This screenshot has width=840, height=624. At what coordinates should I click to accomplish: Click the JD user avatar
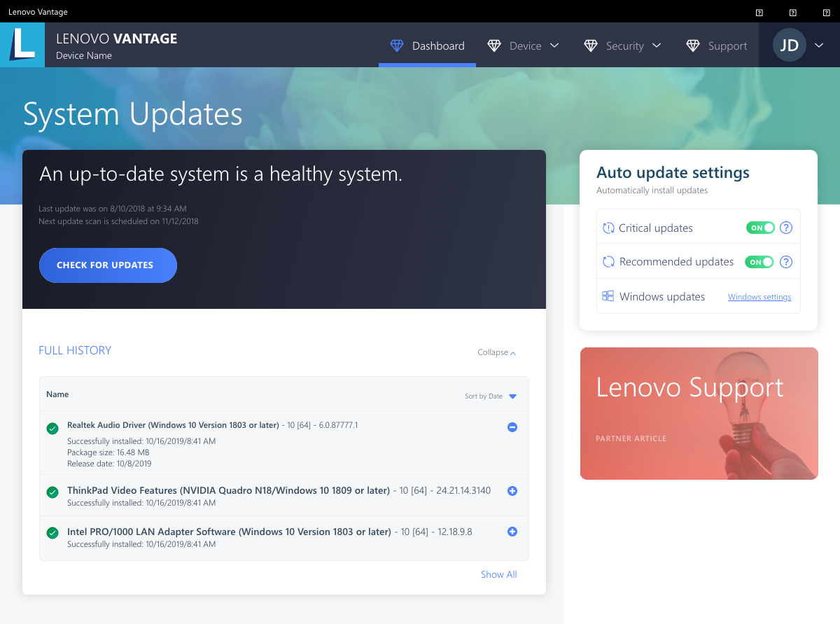pos(790,46)
